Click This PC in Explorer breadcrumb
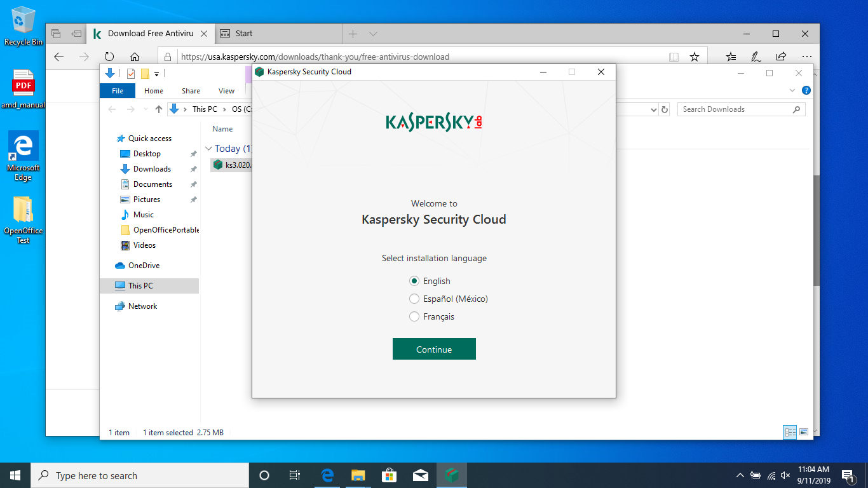 click(205, 109)
